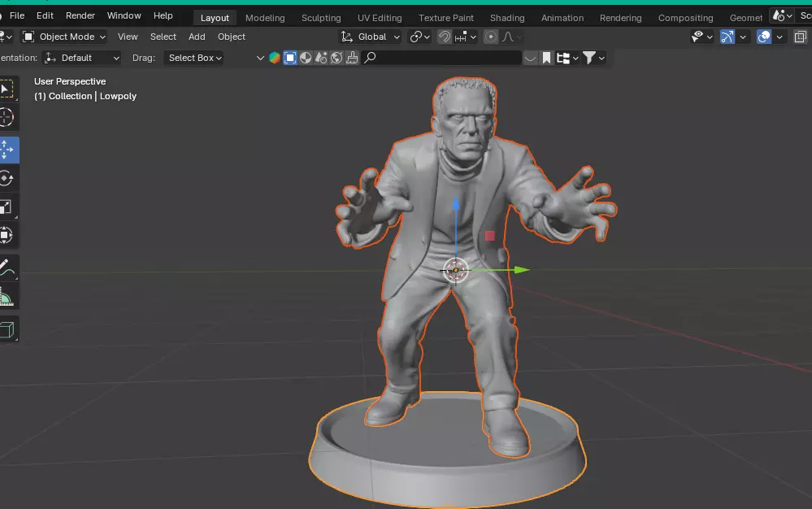Switch to Animation workspace tab

pos(562,18)
